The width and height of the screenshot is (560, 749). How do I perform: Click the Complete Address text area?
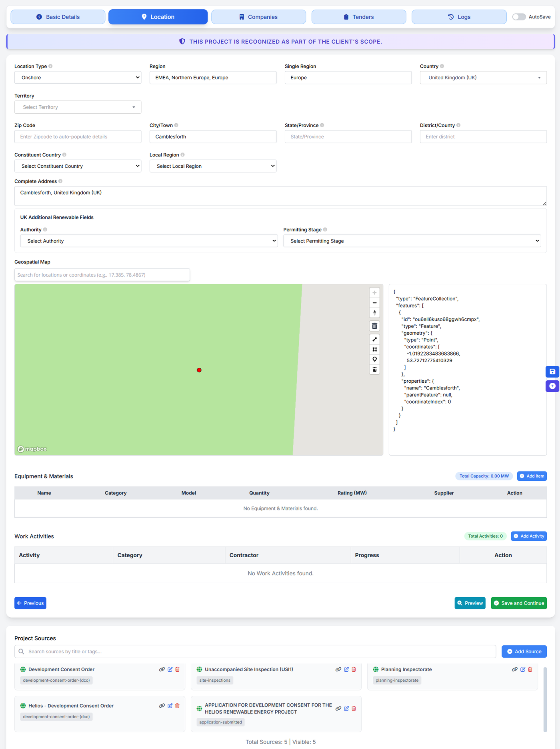(280, 196)
